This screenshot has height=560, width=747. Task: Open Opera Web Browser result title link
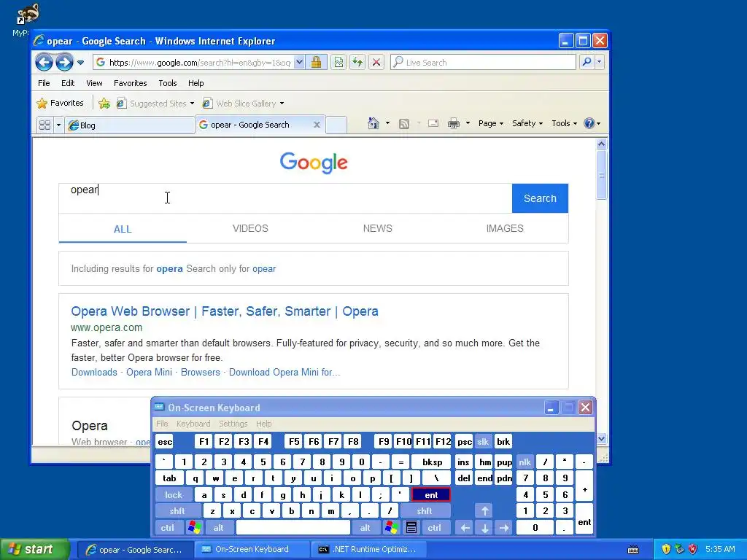[x=225, y=311]
